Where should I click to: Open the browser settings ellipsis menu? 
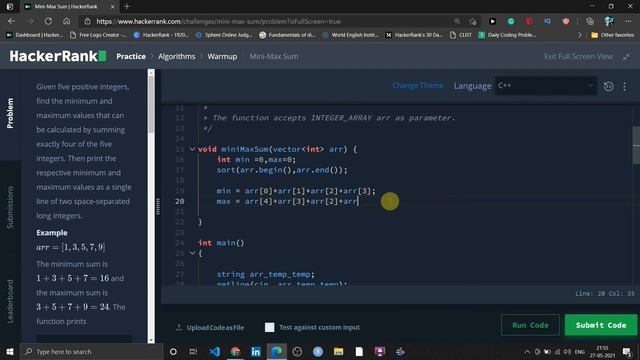[628, 21]
